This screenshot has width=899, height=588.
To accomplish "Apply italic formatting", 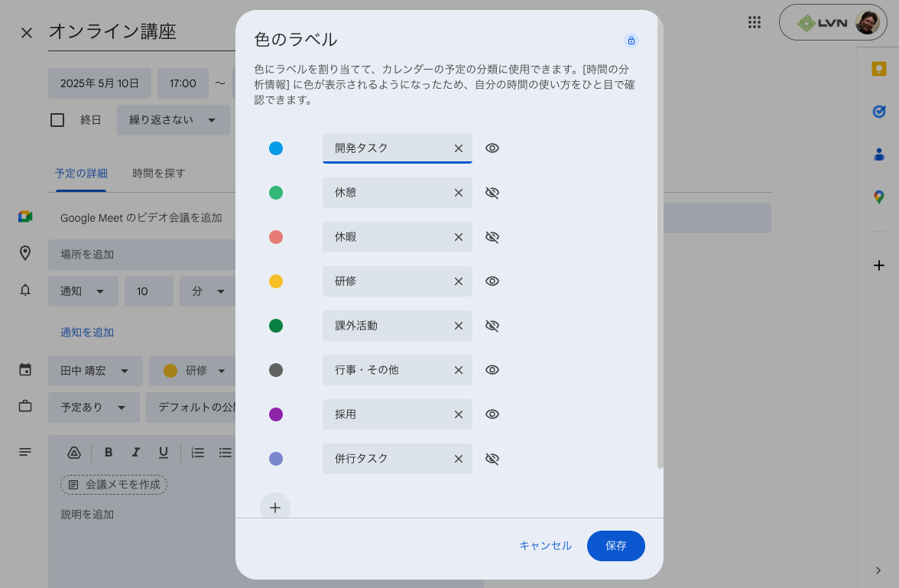I will pyautogui.click(x=135, y=453).
